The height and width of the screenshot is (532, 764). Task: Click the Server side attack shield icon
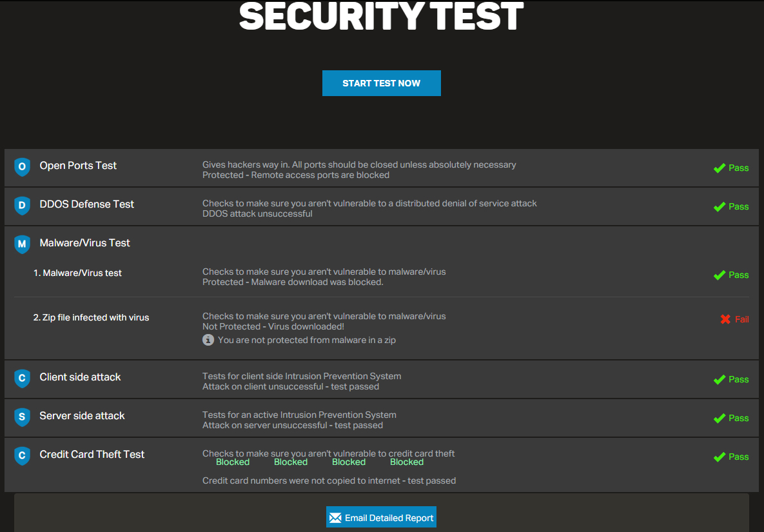pos(23,417)
